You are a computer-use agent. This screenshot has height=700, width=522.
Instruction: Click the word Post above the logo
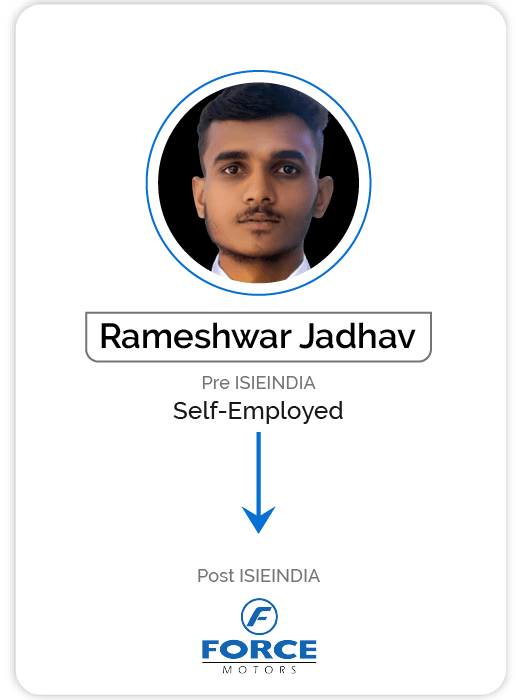[216, 576]
